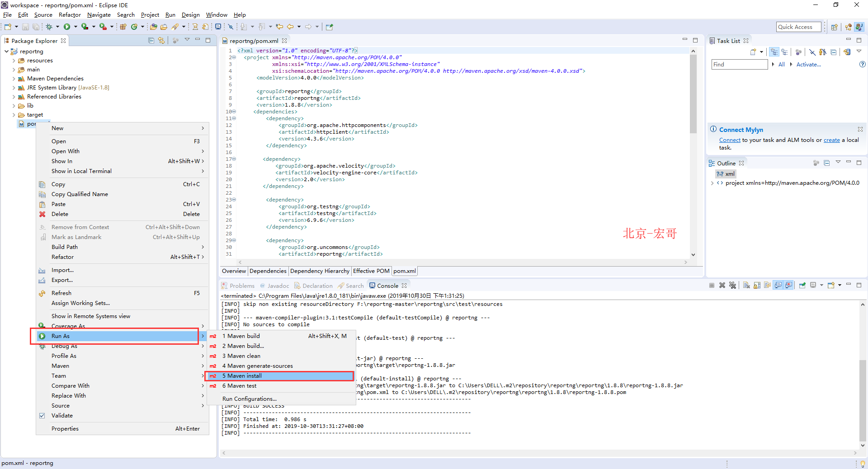The height and width of the screenshot is (469, 868).
Task: Click the editor horizontal scrollbar right arrow
Action: point(686,262)
